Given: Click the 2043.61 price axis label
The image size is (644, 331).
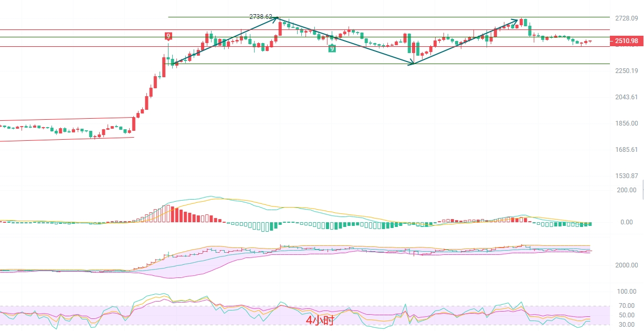Looking at the screenshot, I should click(x=627, y=97).
